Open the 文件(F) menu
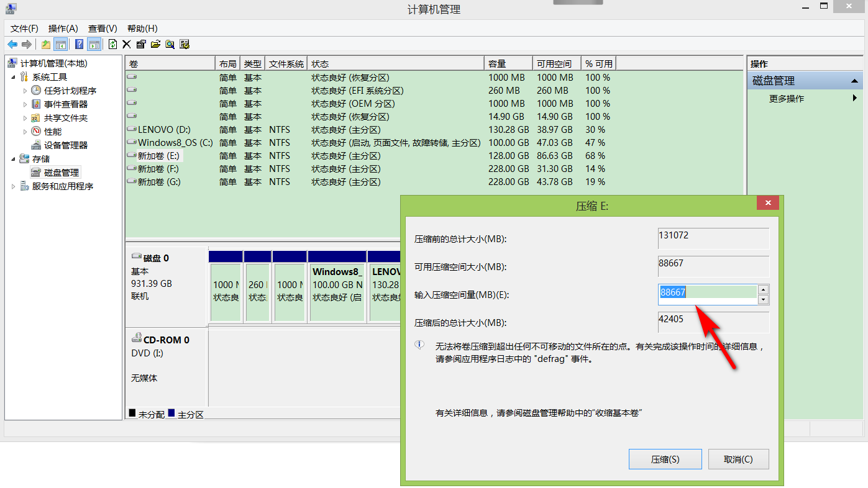This screenshot has width=868, height=488. (24, 29)
